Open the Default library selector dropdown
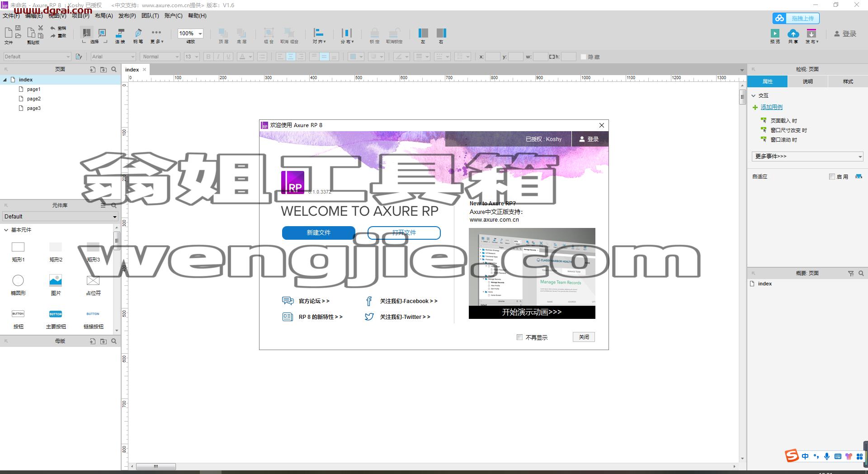The image size is (868, 474). 60,217
